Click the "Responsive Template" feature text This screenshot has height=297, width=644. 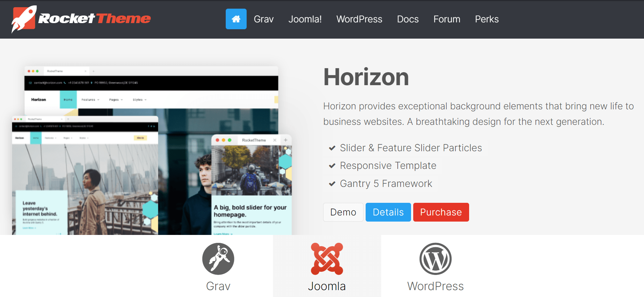388,166
